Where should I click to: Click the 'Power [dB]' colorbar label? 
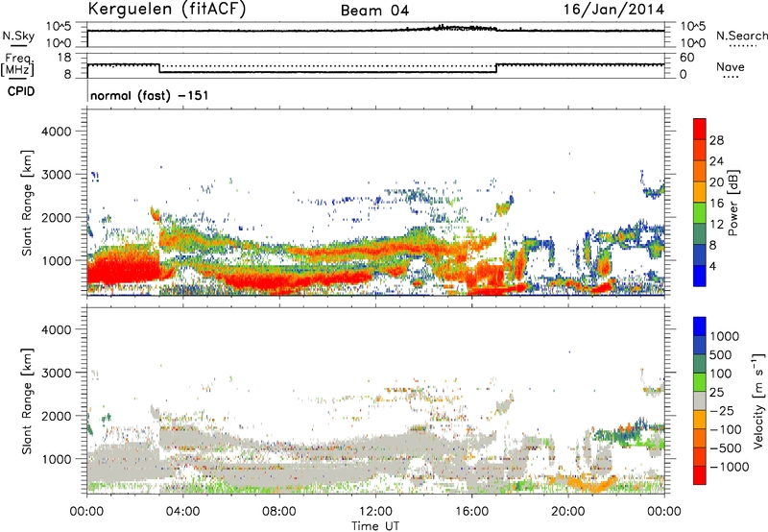(732, 203)
